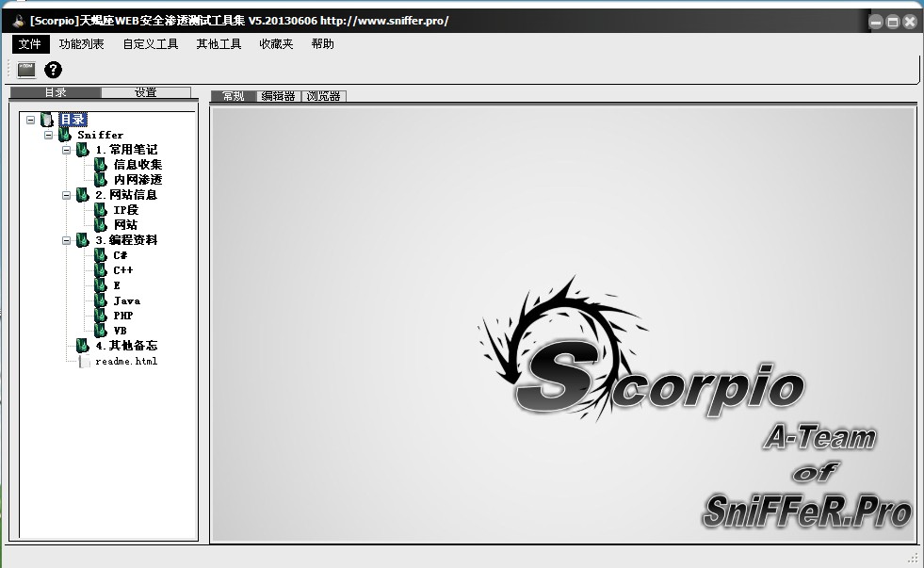
Task: Collapse the 3.编程资料 branch
Action: point(67,240)
